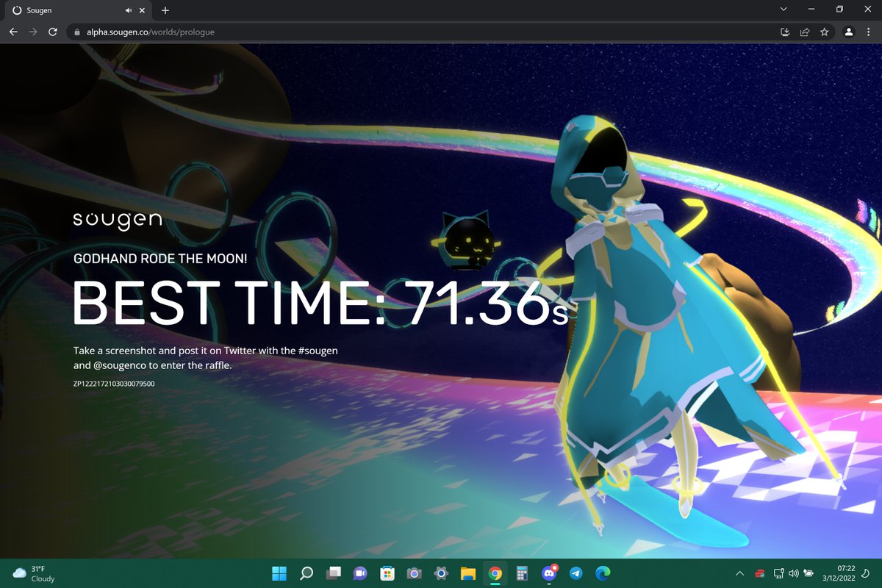Close the Sougen tab
Viewport: 882px width, 588px height.
[143, 10]
